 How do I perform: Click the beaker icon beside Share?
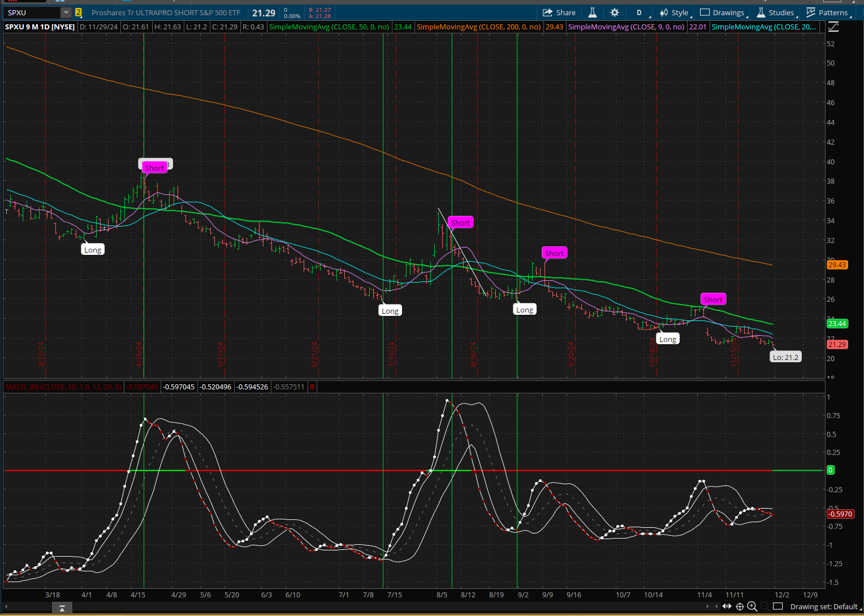click(593, 12)
